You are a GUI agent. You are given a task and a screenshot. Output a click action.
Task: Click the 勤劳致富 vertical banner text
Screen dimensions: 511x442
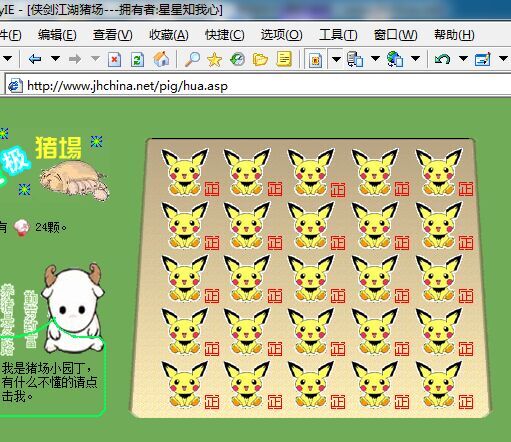(x=30, y=319)
